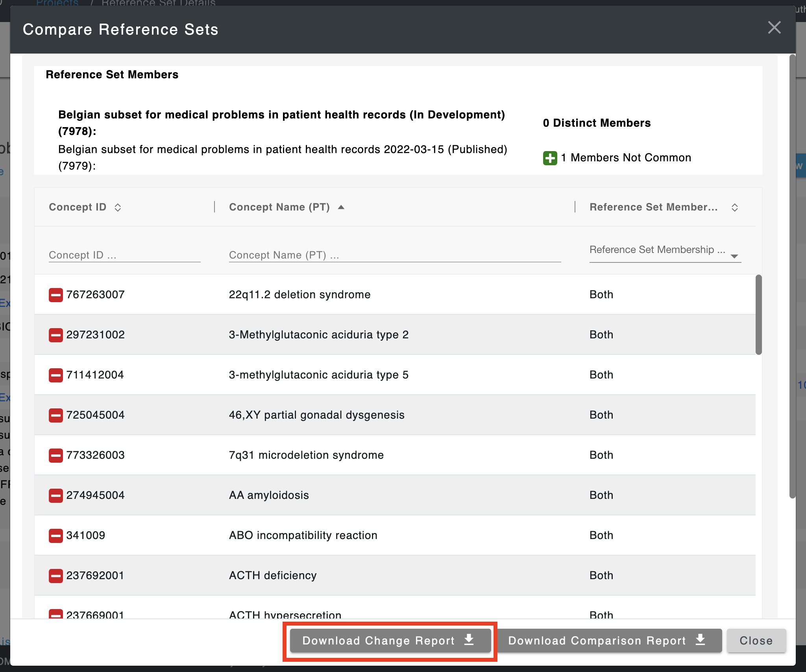This screenshot has width=806, height=672.
Task: Click red minus icon for concept 711412004
Action: coord(55,375)
